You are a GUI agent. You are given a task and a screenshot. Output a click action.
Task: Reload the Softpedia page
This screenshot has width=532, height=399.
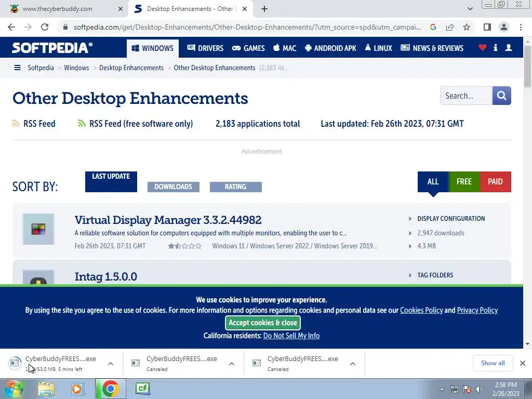(45, 27)
